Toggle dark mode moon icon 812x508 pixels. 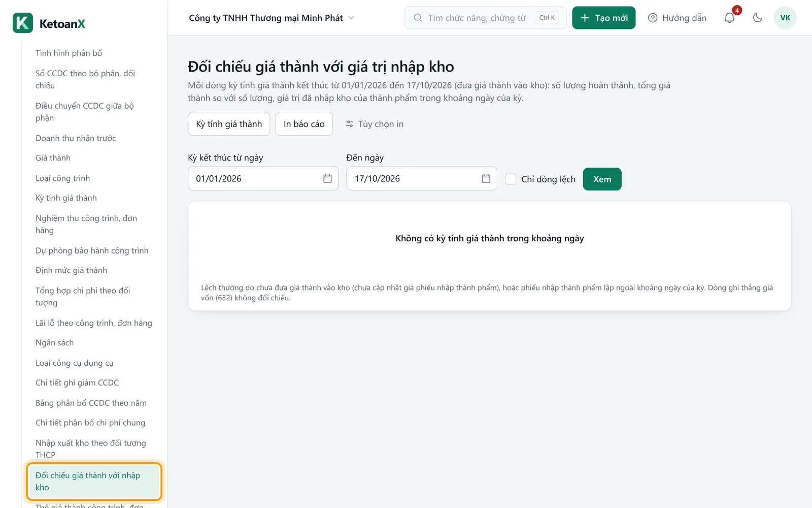(758, 18)
